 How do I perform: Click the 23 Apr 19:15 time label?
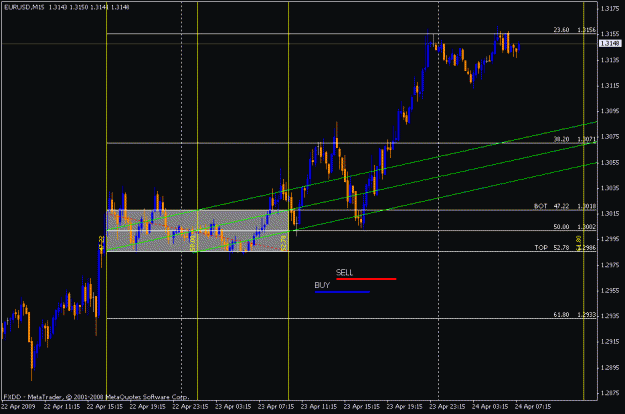tap(405, 407)
